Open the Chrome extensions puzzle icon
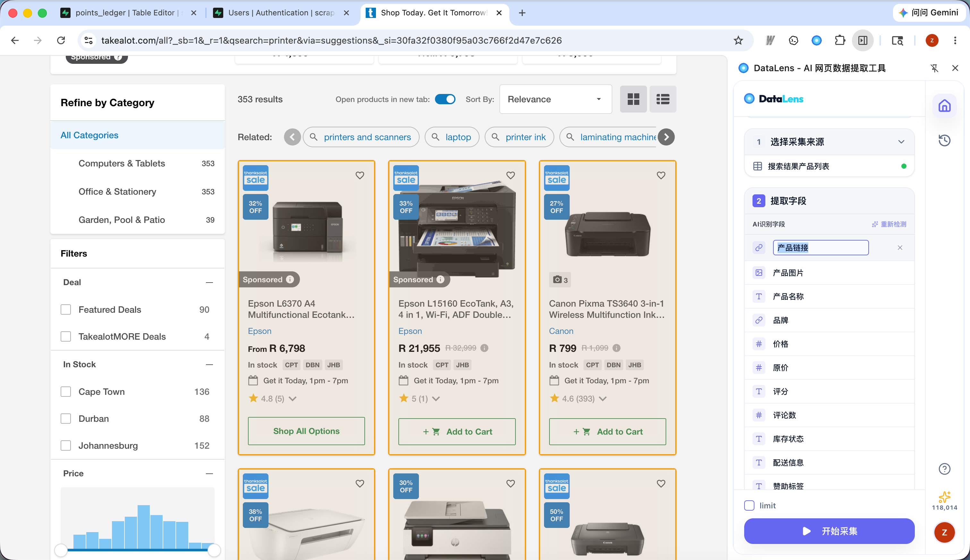 tap(840, 40)
